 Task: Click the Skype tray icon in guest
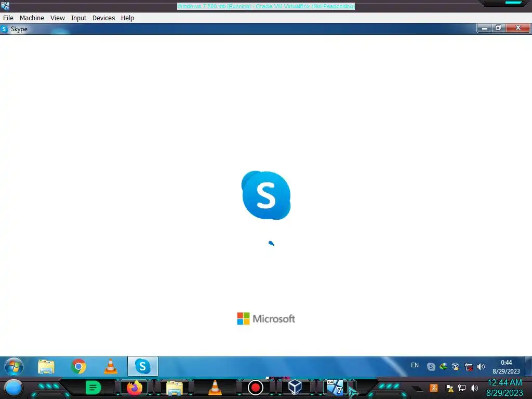[x=431, y=367]
